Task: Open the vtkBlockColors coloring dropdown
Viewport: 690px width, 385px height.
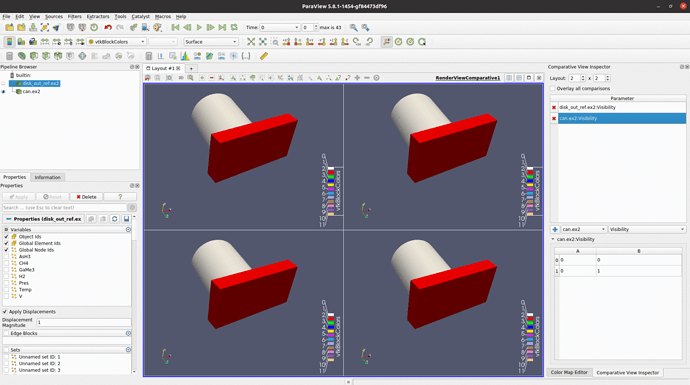Action: click(x=117, y=42)
